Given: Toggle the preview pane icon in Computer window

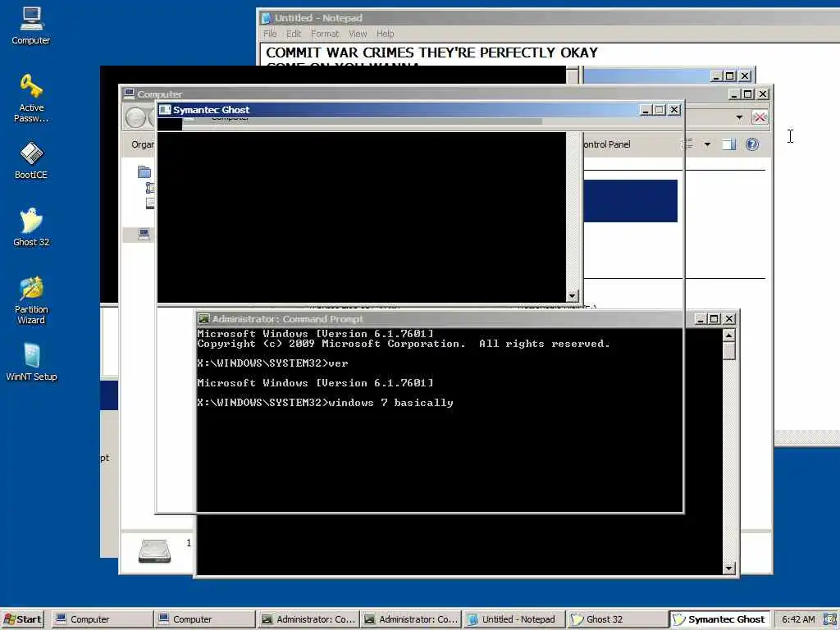Looking at the screenshot, I should 728,144.
